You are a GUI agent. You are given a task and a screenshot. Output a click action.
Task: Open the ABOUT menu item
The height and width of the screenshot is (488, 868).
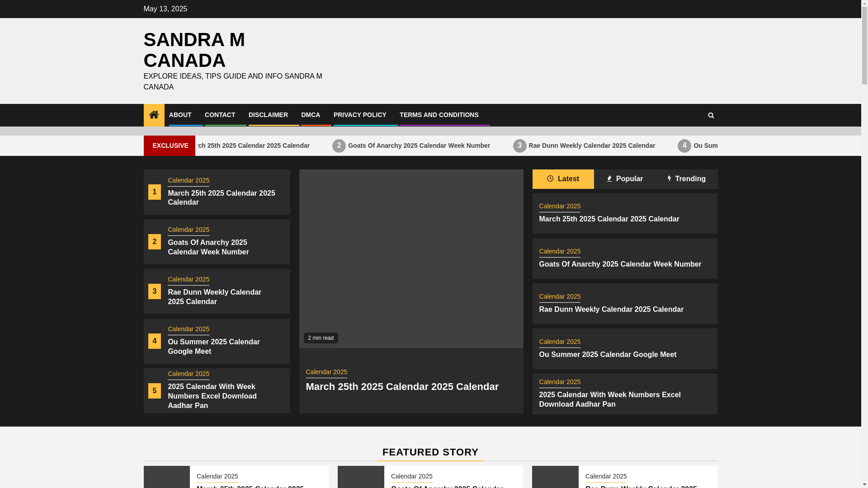[180, 115]
